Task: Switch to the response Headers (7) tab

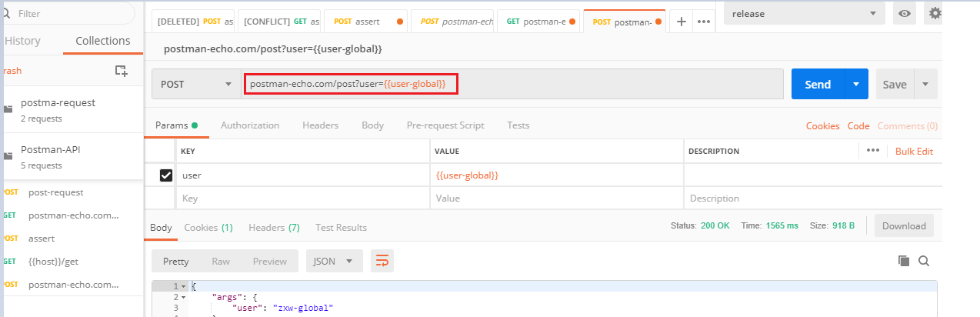Action: coord(274,228)
